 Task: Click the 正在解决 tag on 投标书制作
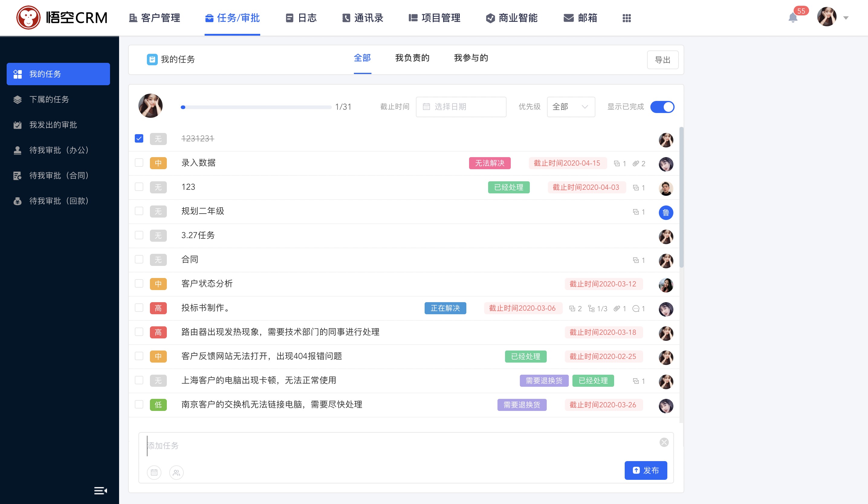(445, 308)
